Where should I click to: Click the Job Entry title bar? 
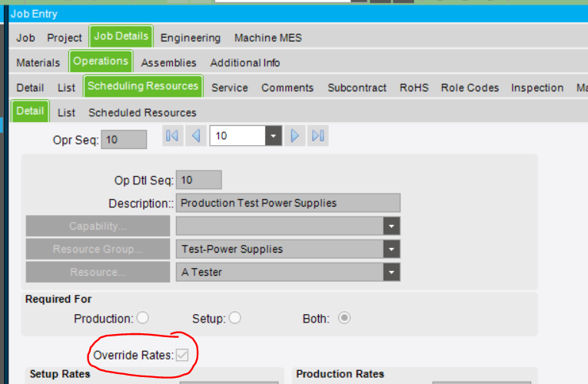click(298, 14)
